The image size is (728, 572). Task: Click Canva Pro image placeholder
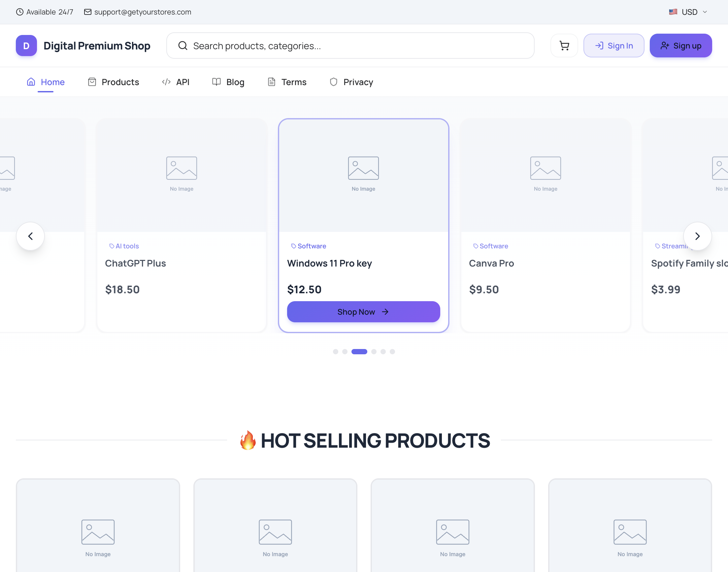[x=546, y=175]
